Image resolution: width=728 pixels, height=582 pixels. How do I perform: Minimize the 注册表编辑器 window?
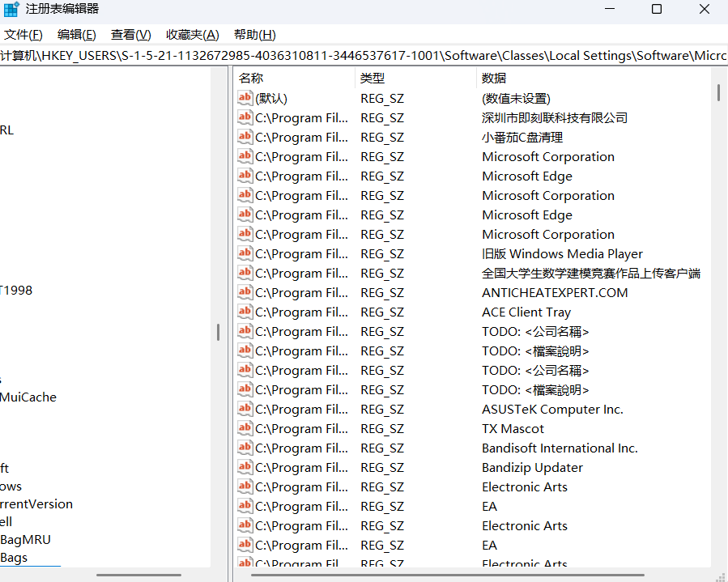610,9
